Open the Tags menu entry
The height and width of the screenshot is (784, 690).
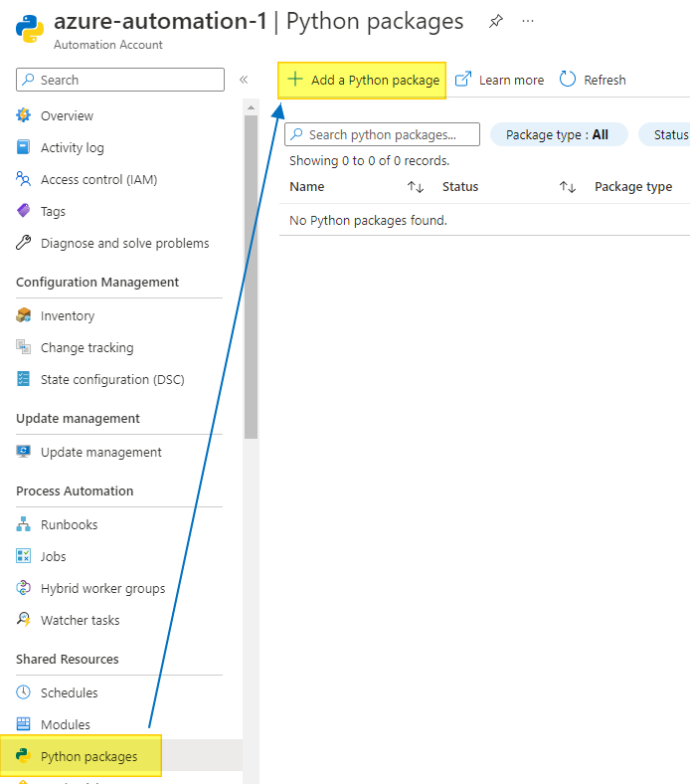(53, 212)
